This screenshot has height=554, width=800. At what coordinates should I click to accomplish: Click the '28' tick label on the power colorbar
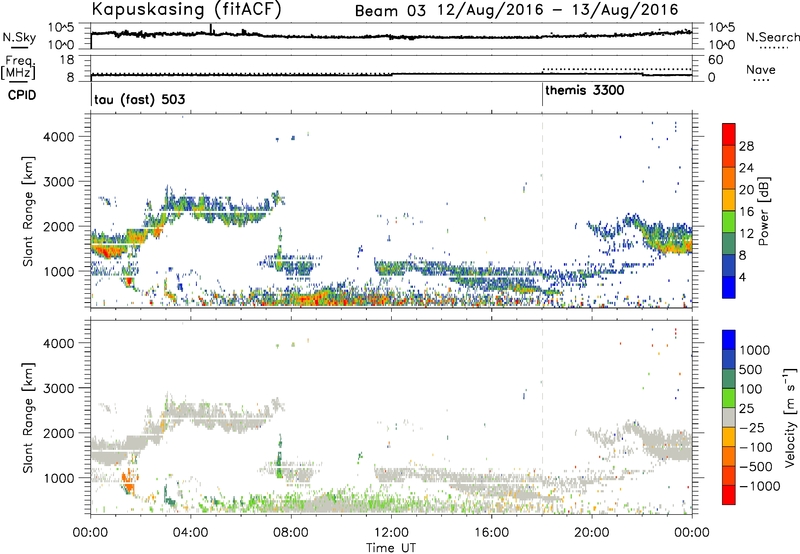tap(746, 146)
